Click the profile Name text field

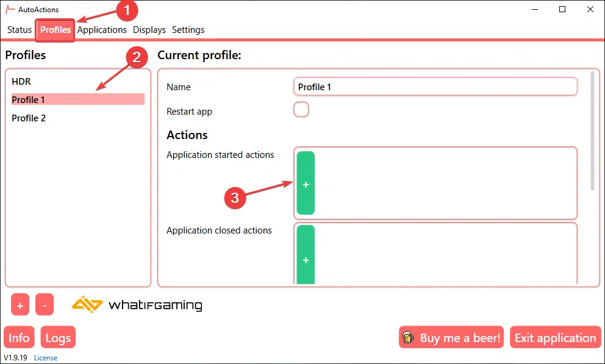(x=435, y=87)
